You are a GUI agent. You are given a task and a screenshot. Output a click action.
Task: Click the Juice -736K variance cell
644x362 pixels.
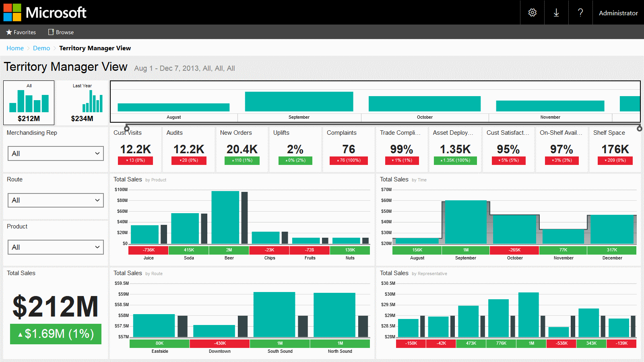tap(149, 250)
